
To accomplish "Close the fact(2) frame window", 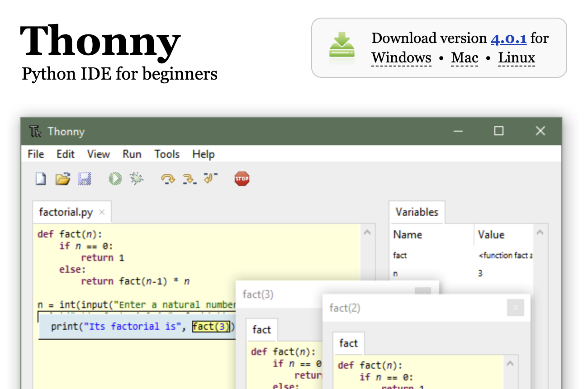I will click(515, 308).
